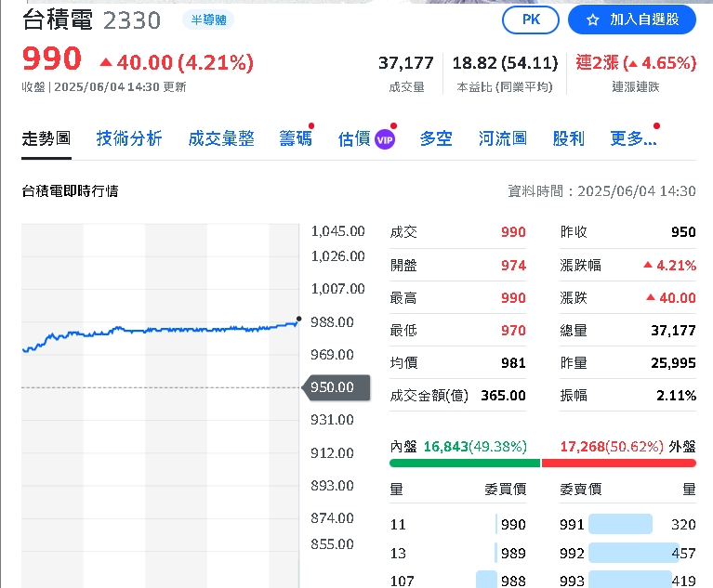Viewport: 713px width, 588px height.
Task: Click the PK compare button
Action: (530, 20)
